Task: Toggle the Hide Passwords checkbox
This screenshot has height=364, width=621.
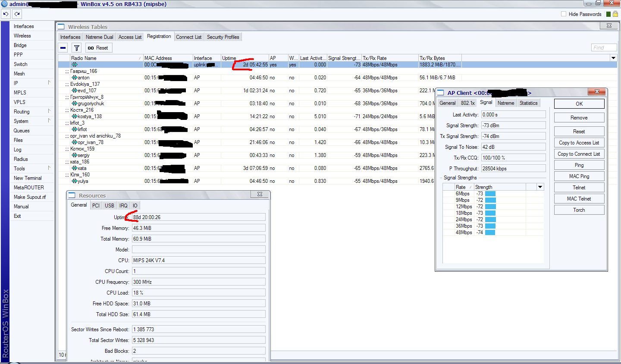Action: (564, 14)
